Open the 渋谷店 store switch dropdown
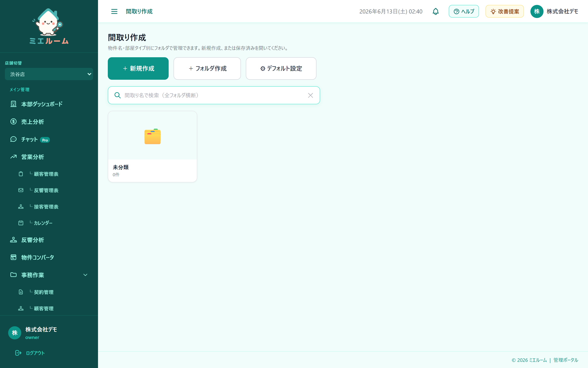The height and width of the screenshot is (368, 588). (x=49, y=74)
